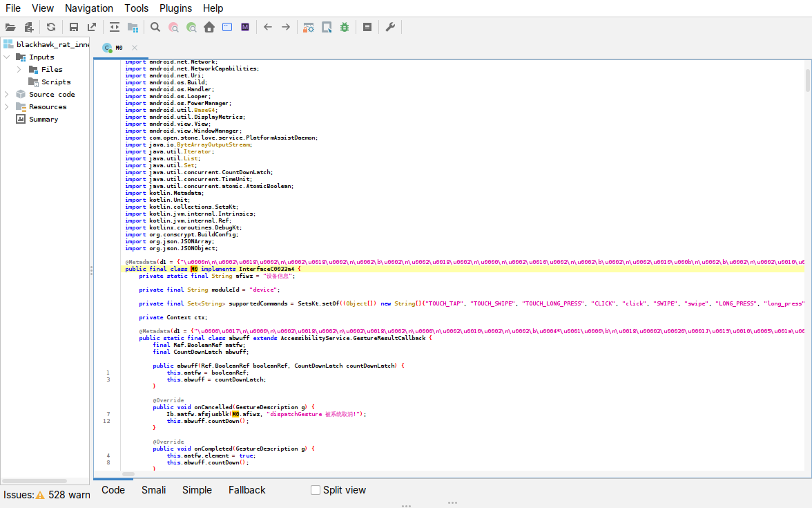Open file using the folder toolbar icon
This screenshot has width=812, height=508.
[x=10, y=28]
